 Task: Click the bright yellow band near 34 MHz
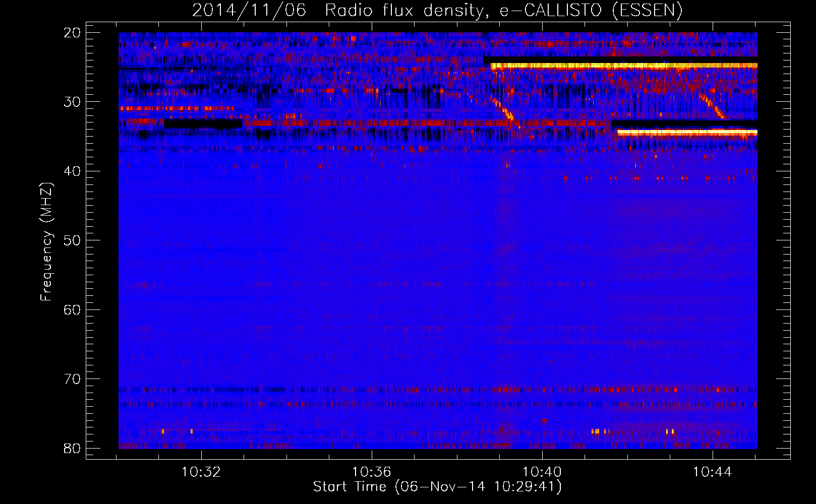pos(687,133)
